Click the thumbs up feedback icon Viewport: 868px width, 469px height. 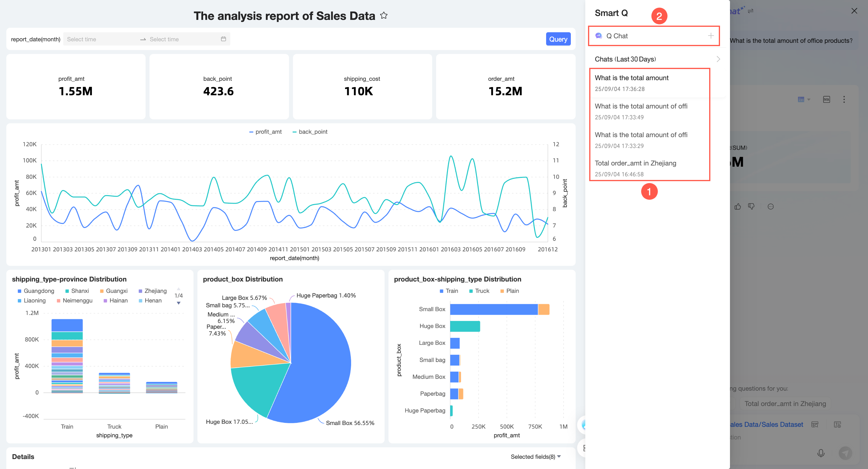pyautogui.click(x=737, y=206)
